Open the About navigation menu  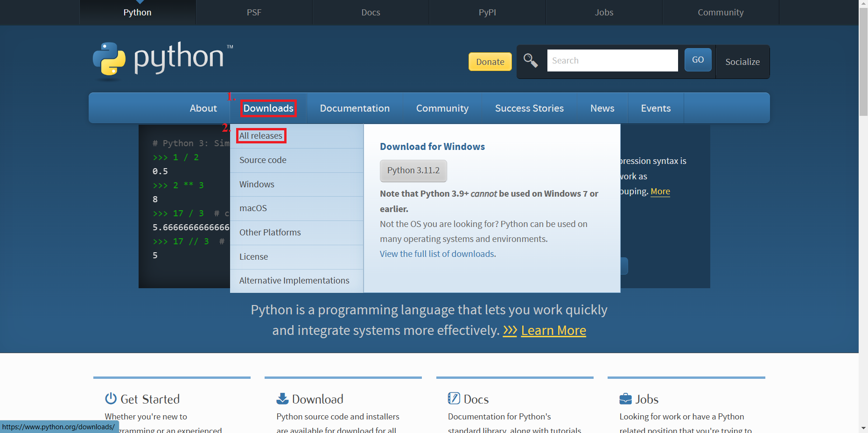click(203, 108)
